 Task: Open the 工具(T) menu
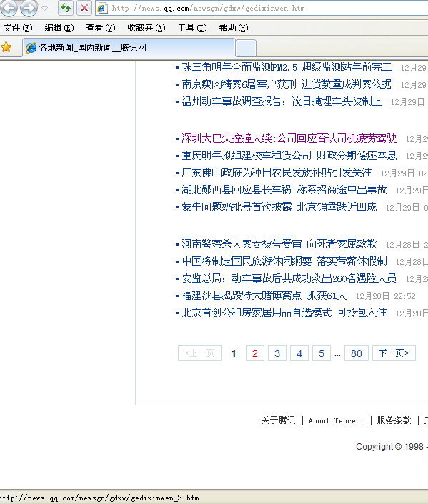tap(192, 28)
